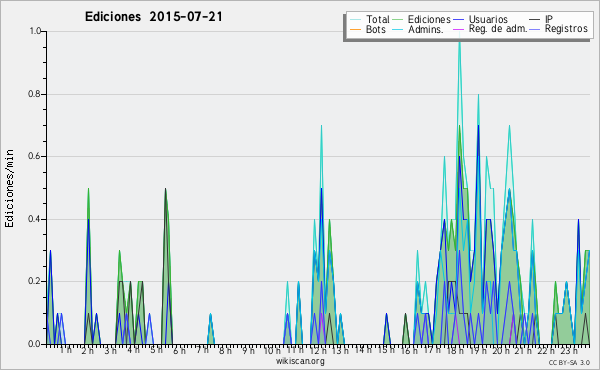Click the 0.0 y-axis tick label
The width and height of the screenshot is (600, 370).
(35, 344)
